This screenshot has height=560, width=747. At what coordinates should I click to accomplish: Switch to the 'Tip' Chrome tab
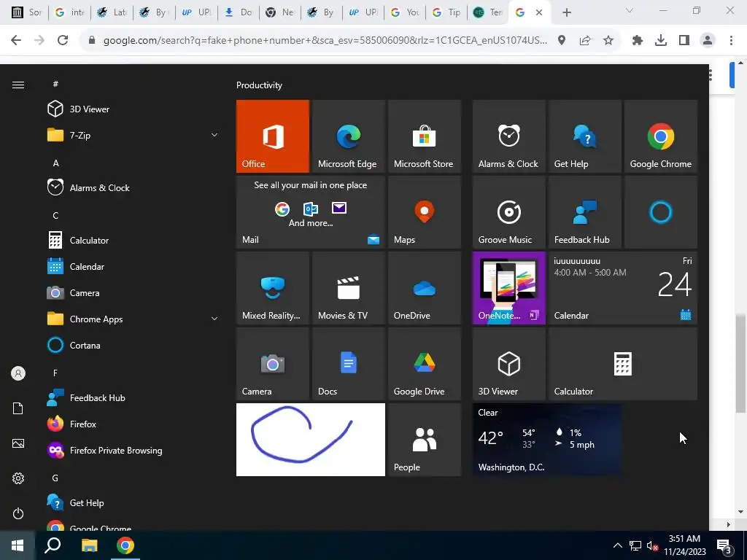(x=446, y=12)
